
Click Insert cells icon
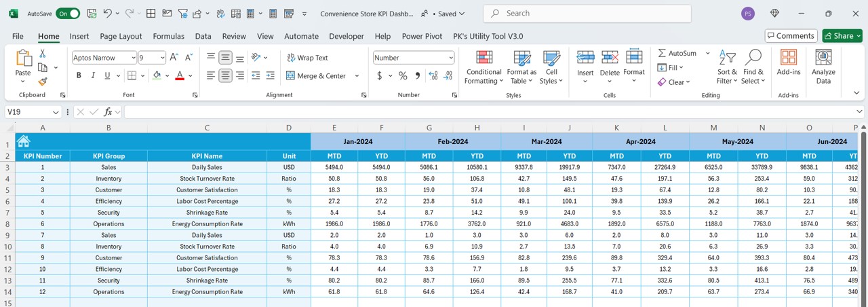tap(585, 58)
